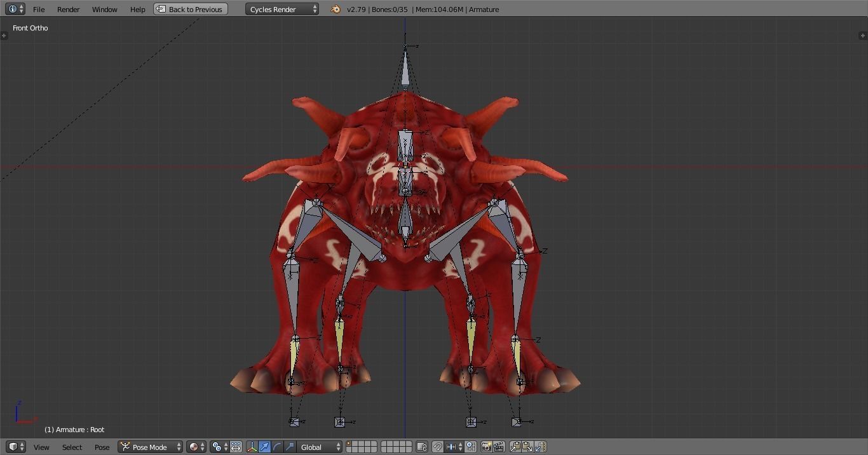Click the Back to Previous button

[x=191, y=9]
